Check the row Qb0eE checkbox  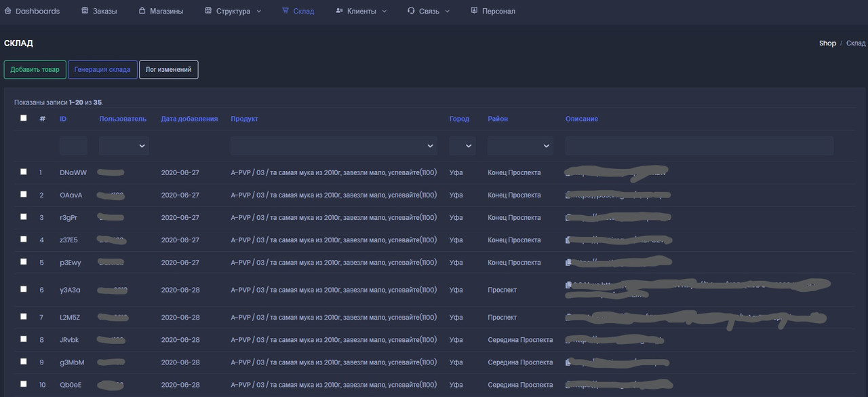(x=24, y=383)
